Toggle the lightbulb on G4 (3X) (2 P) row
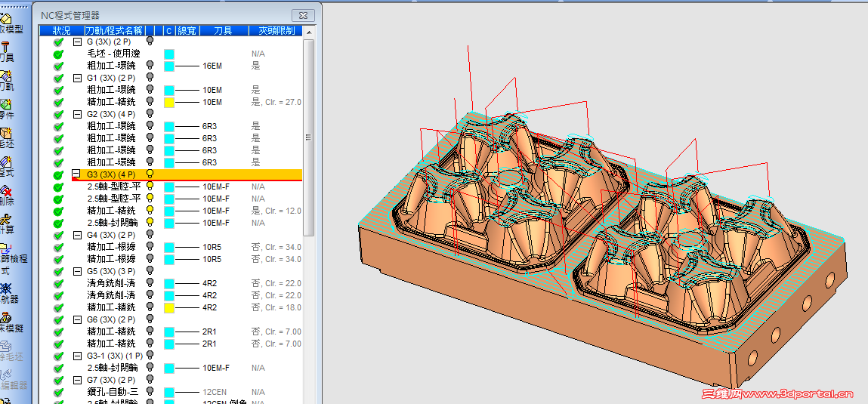 click(x=150, y=234)
